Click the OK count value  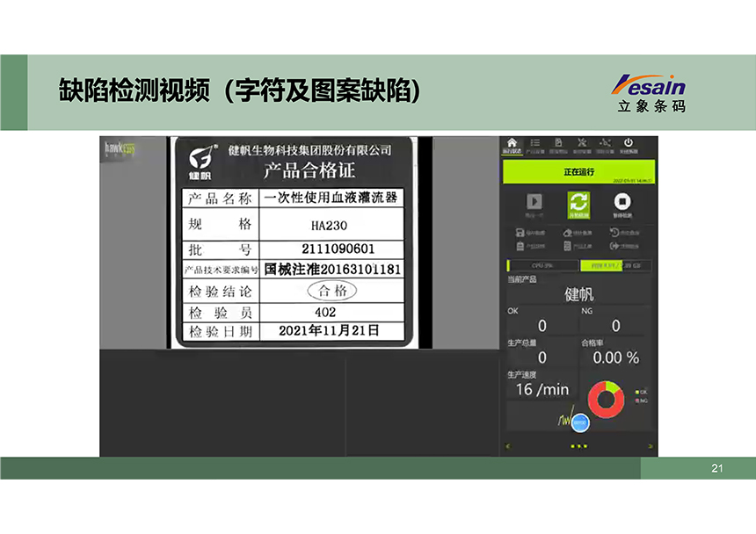[542, 326]
